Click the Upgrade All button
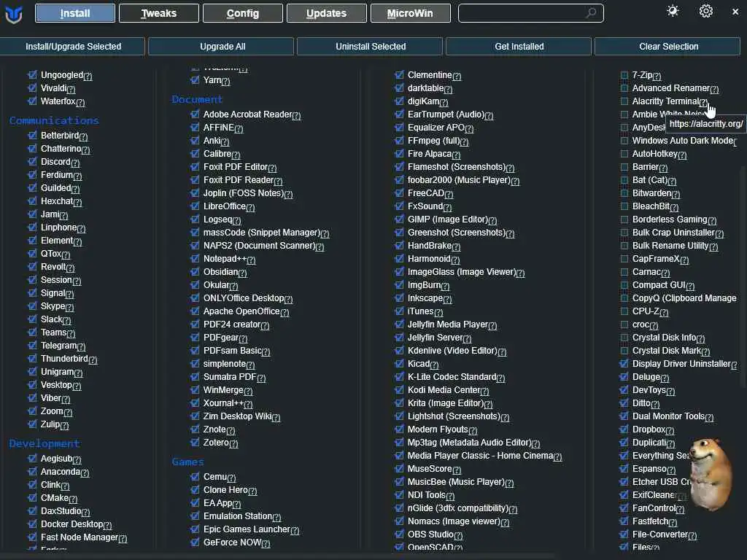The width and height of the screenshot is (747, 560). [x=222, y=47]
